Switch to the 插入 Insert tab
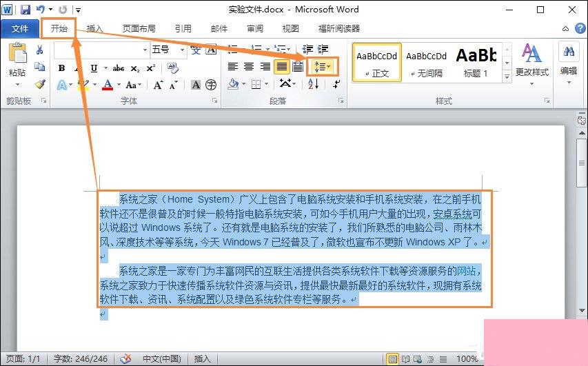Viewport: 588px width, 366px height. coord(94,29)
